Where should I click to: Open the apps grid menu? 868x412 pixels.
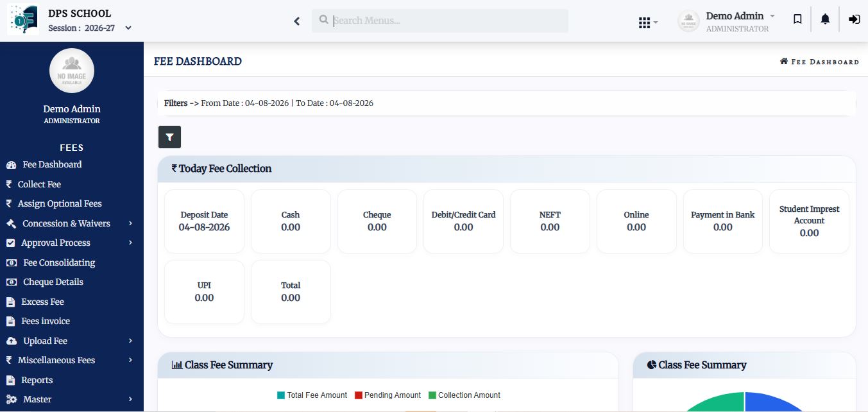648,22
